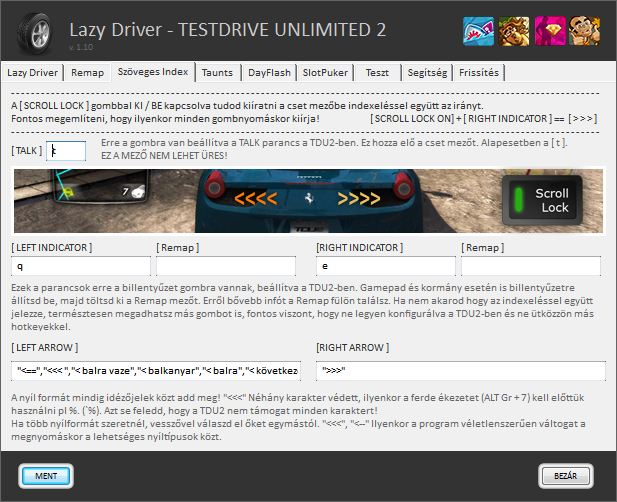Image resolution: width=617 pixels, height=502 pixels.
Task: Open the pink diamond game icon
Action: click(550, 31)
